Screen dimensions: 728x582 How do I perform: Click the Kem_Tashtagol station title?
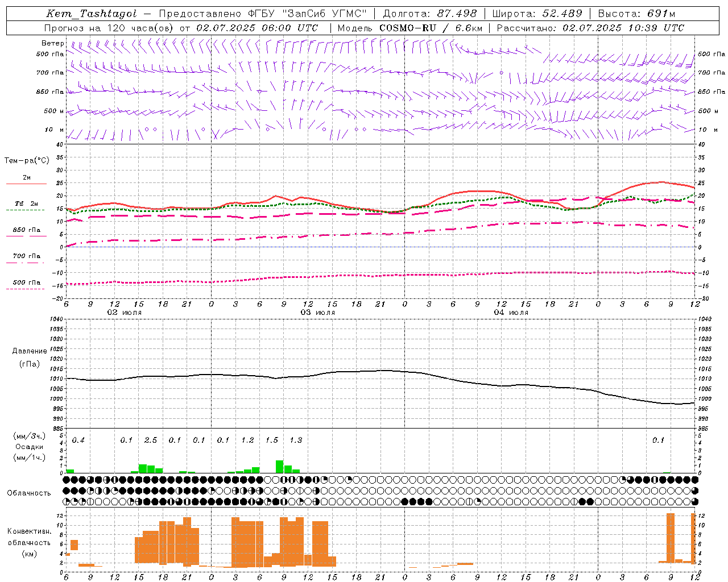coord(92,14)
